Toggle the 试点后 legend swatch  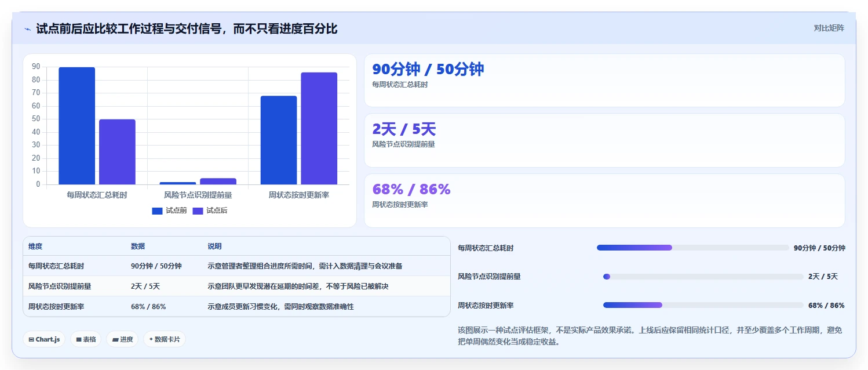coord(198,211)
